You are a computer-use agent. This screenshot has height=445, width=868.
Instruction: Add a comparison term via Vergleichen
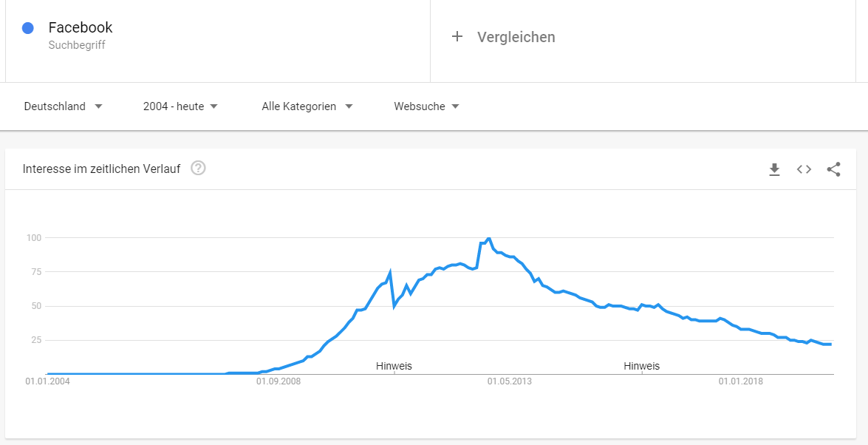tap(516, 37)
